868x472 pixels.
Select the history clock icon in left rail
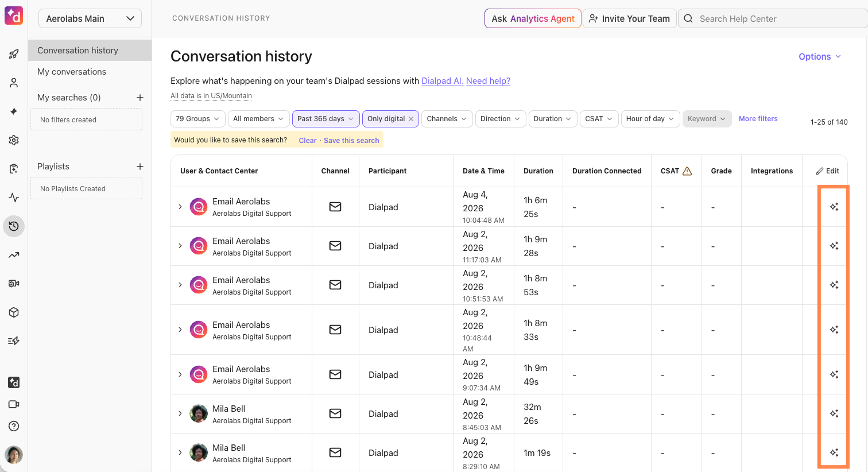pyautogui.click(x=14, y=226)
